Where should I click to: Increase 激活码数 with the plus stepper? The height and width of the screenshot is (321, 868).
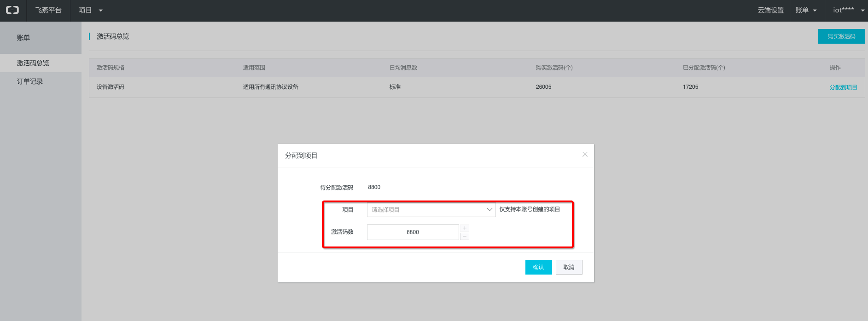465,228
